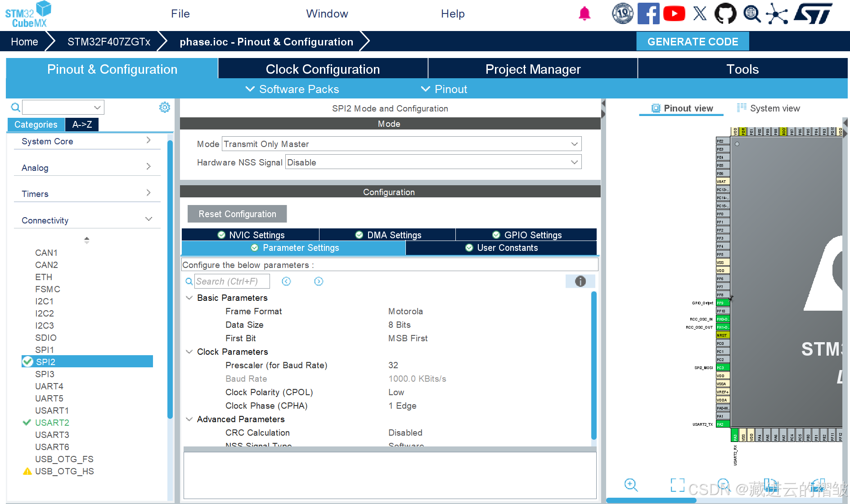Collapse the Clock Parameters group

(x=189, y=352)
